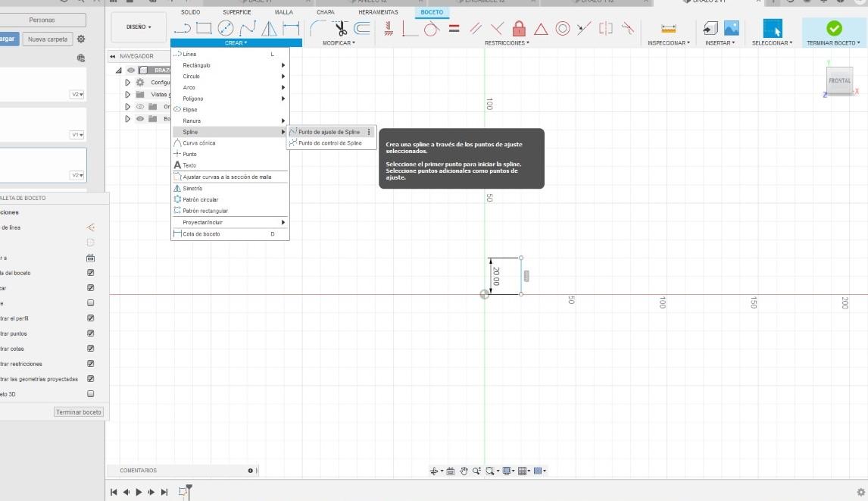Click the 'Terminar boceto' palette button
868x501 pixels.
click(x=79, y=412)
